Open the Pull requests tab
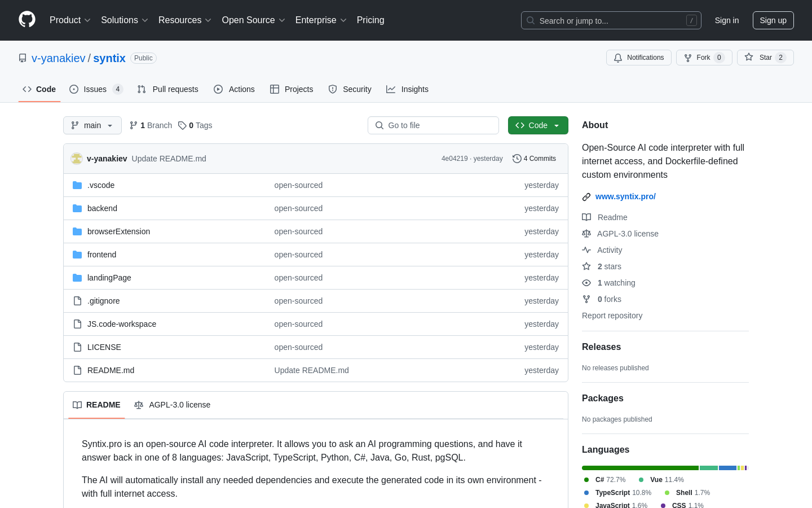 168,89
